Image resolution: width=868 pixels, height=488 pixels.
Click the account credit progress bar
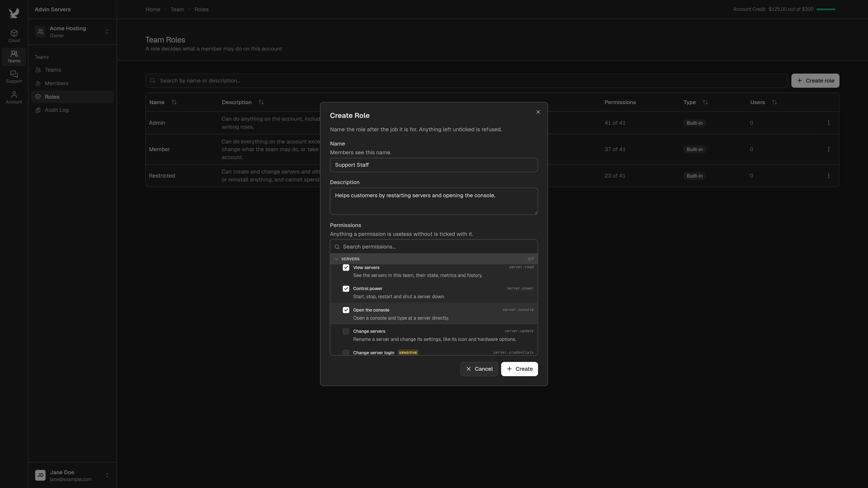(826, 9)
